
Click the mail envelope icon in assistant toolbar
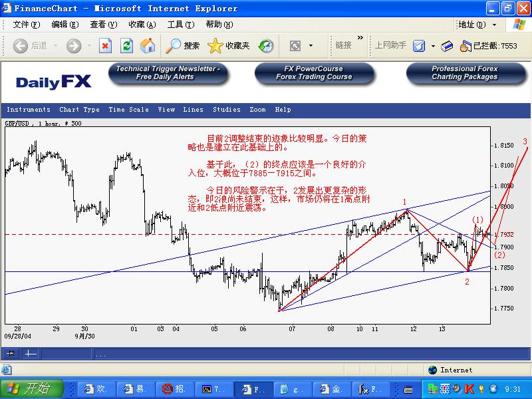[419, 46]
